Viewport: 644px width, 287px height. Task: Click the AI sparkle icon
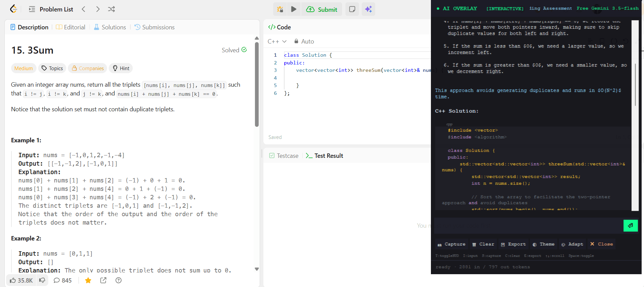point(368,9)
